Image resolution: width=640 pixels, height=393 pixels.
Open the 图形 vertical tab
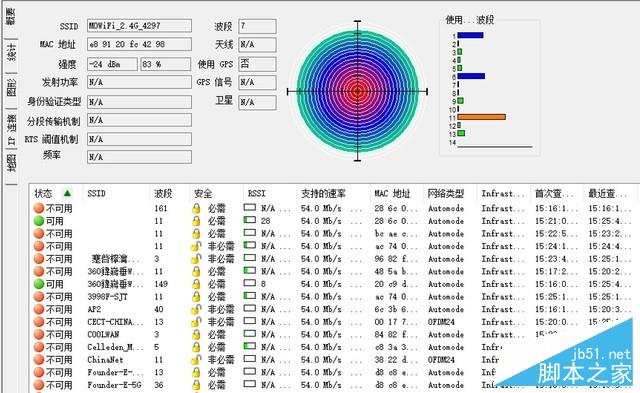[x=11, y=87]
